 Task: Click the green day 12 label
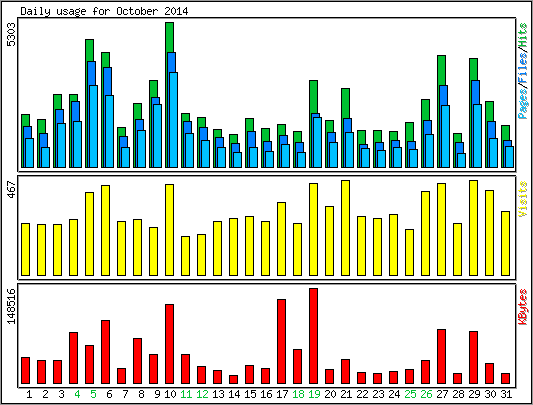[202, 394]
